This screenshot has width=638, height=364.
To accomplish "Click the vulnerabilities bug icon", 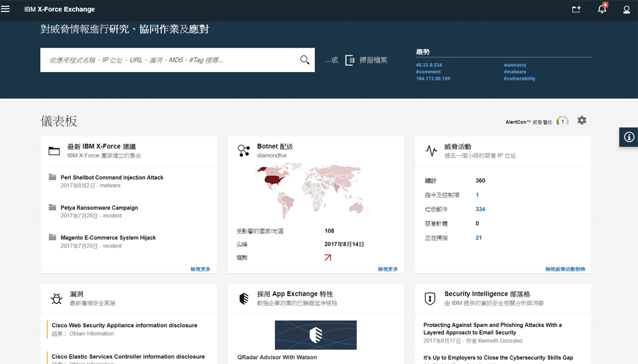I will coord(57,298).
